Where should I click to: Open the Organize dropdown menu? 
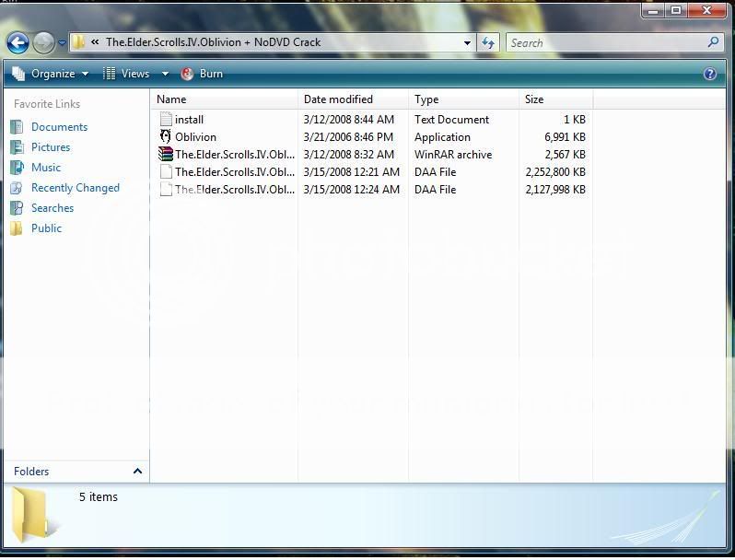(x=52, y=74)
